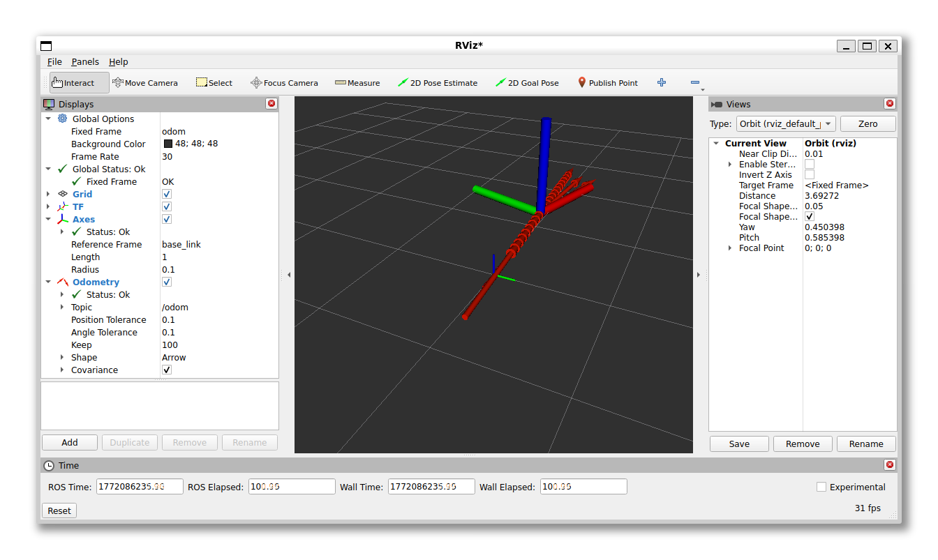This screenshot has width=938, height=560.
Task: Activate the Move Camera tool
Action: pos(145,83)
